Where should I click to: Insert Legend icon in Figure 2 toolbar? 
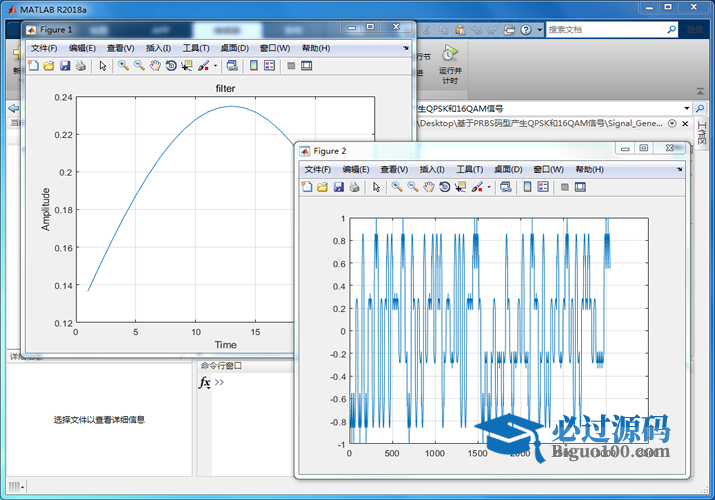[x=543, y=187]
